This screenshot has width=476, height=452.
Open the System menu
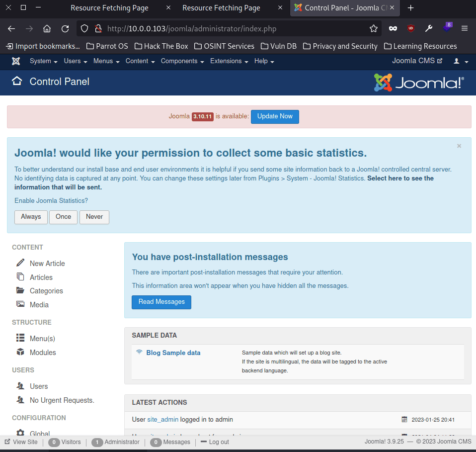[x=42, y=61]
